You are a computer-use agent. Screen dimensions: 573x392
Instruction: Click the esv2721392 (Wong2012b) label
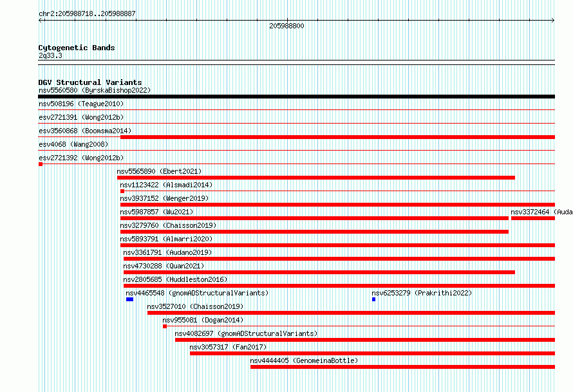pos(81,158)
